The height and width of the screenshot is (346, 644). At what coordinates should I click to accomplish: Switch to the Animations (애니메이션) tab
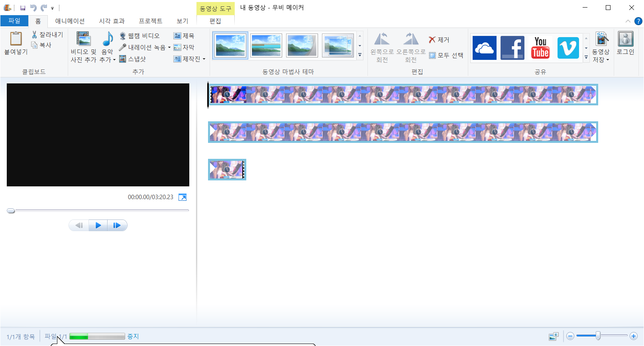70,21
